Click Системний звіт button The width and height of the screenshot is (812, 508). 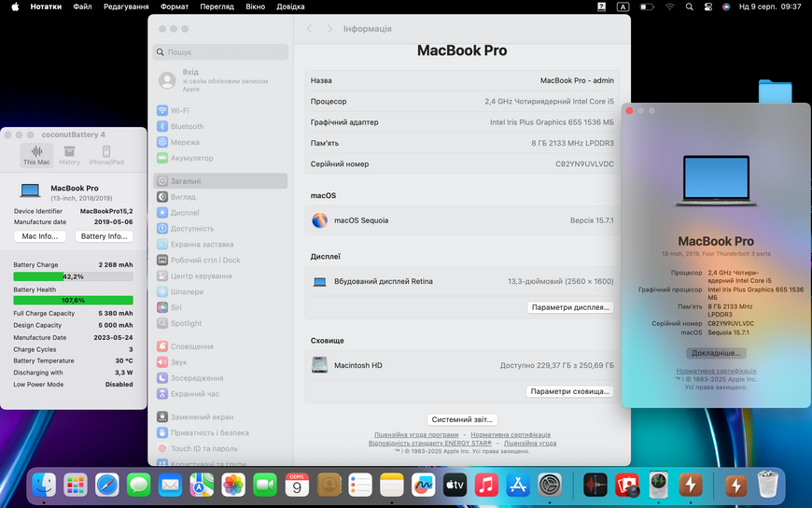click(462, 420)
